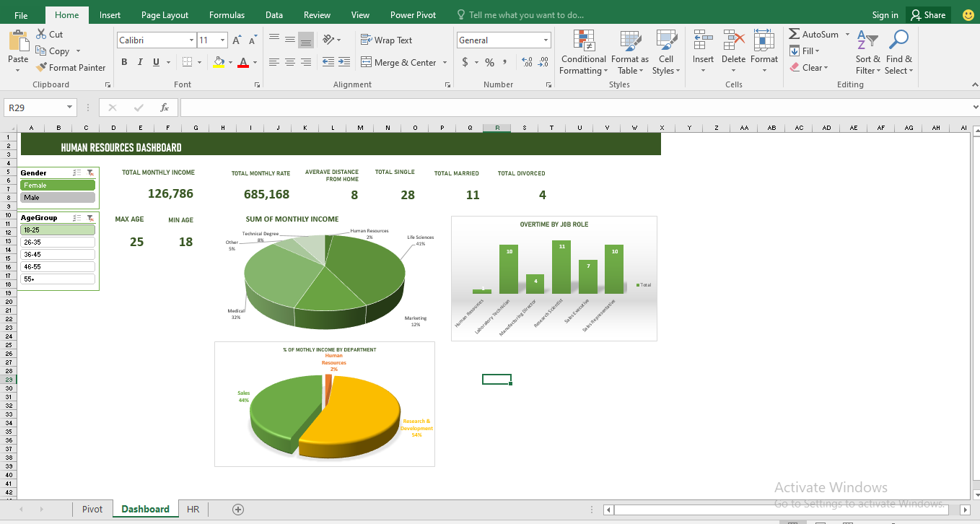Open the font size dropdown

pos(223,40)
